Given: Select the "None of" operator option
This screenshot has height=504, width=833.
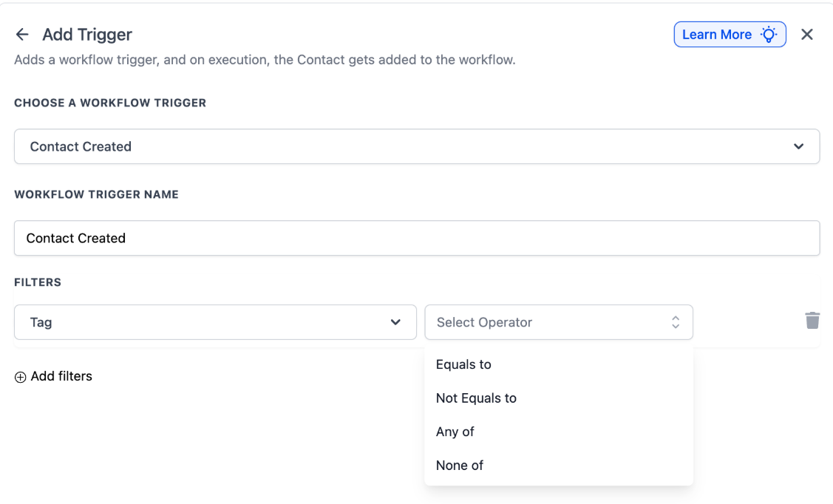Looking at the screenshot, I should coord(460,466).
